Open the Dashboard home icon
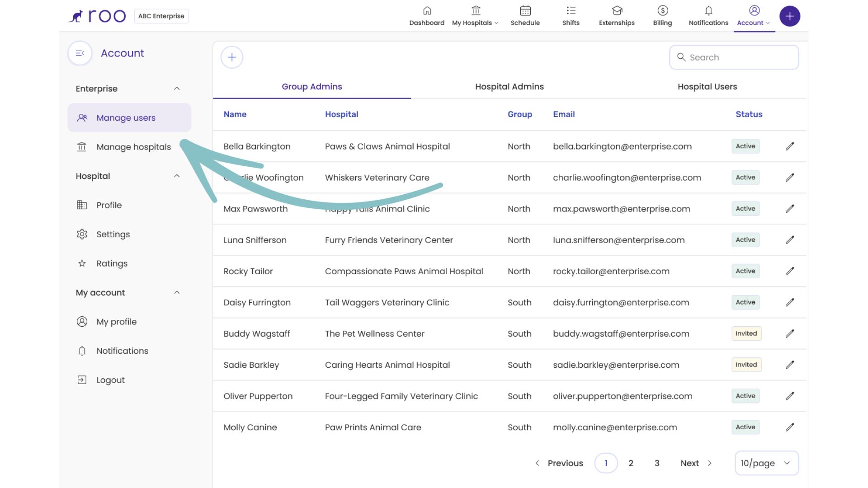This screenshot has width=868, height=488. (x=427, y=10)
